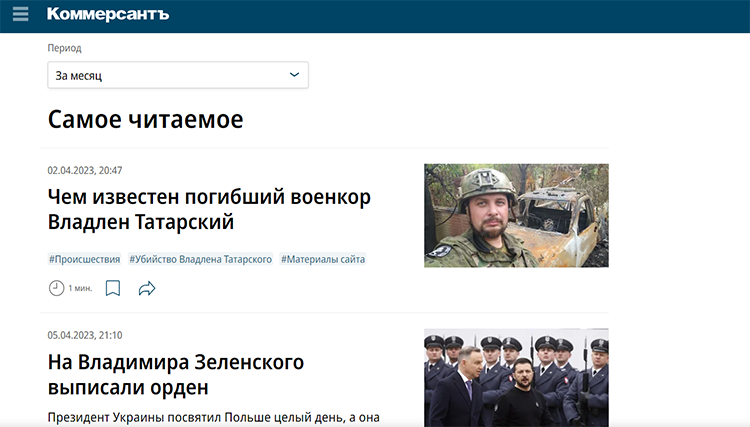Bookmark the Владлен Татарский article
Image resolution: width=750 pixels, height=427 pixels.
click(x=113, y=288)
